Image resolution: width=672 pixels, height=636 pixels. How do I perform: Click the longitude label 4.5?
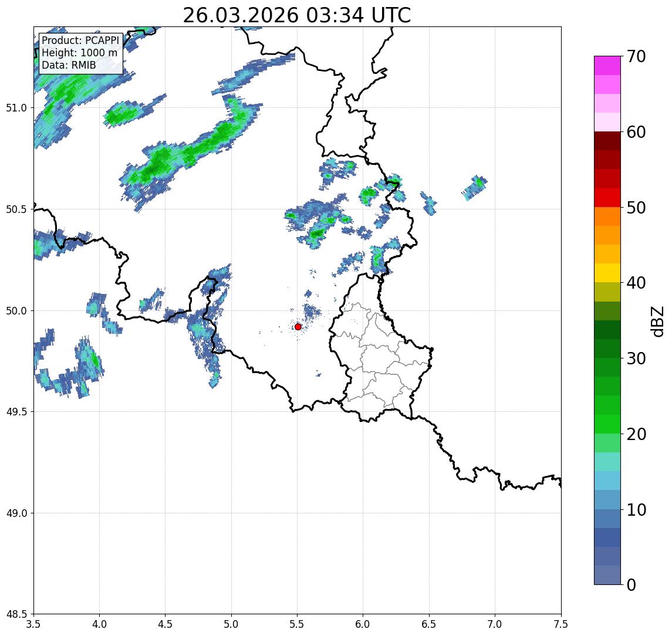tap(166, 624)
